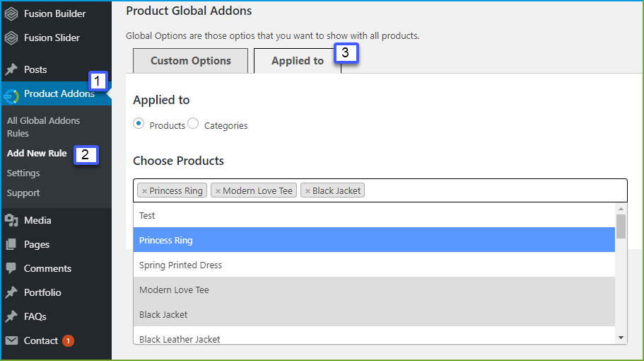This screenshot has height=361, width=644.
Task: Pick the Test option in product list
Action: (374, 215)
